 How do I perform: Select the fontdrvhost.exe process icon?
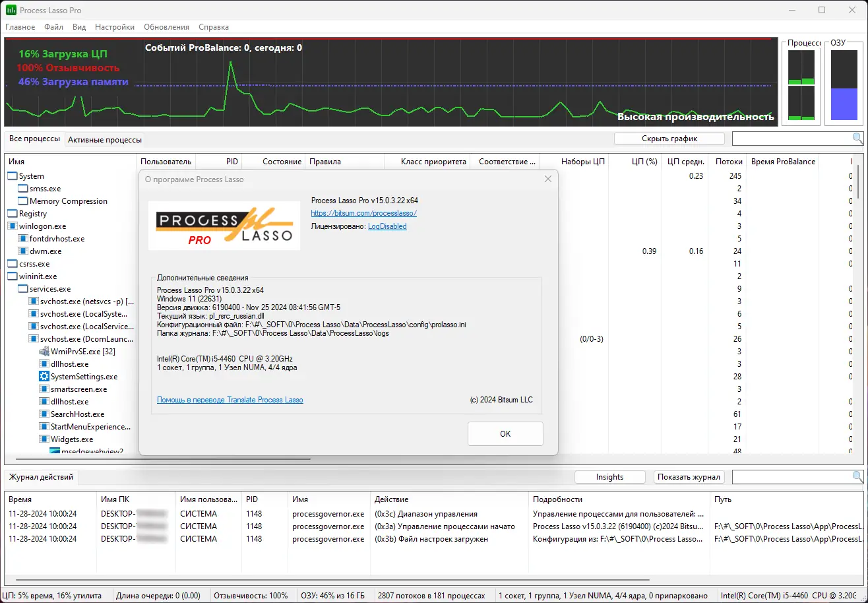(23, 239)
